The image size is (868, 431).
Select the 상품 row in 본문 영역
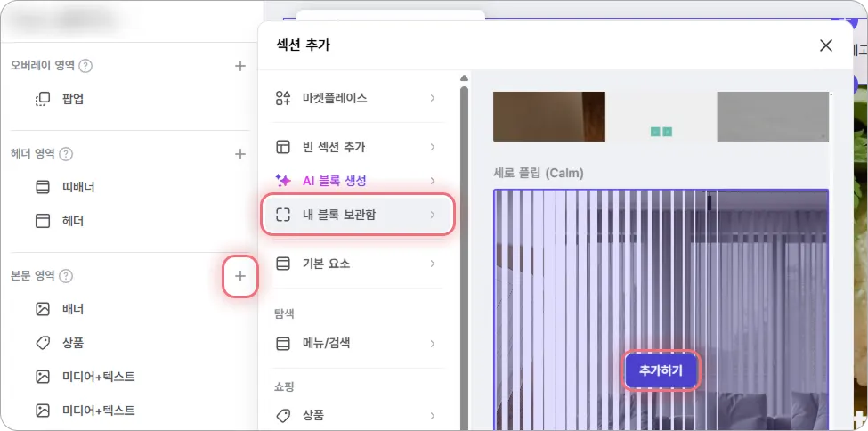(128, 343)
